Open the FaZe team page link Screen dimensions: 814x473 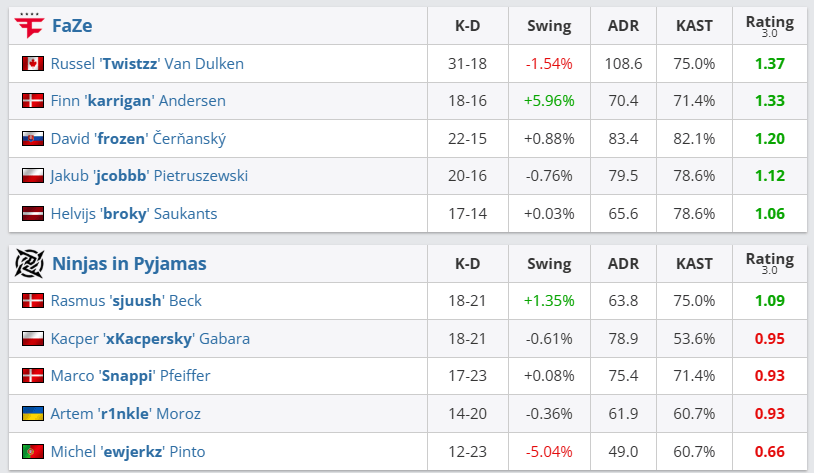click(x=72, y=26)
